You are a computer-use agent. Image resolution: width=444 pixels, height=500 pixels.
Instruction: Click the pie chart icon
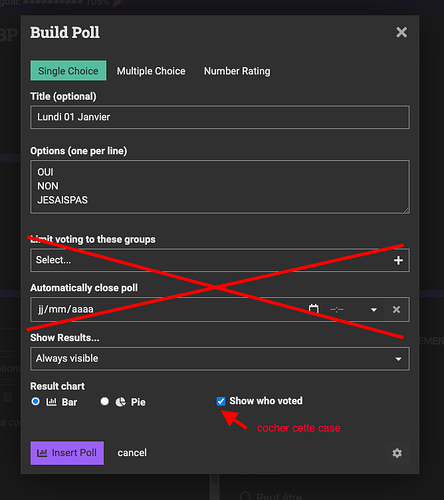tap(120, 402)
